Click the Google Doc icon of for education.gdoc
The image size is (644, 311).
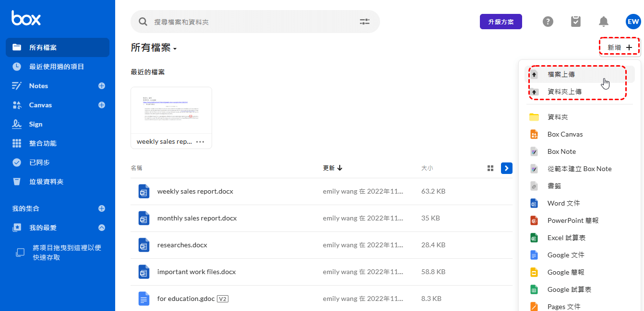tap(144, 299)
